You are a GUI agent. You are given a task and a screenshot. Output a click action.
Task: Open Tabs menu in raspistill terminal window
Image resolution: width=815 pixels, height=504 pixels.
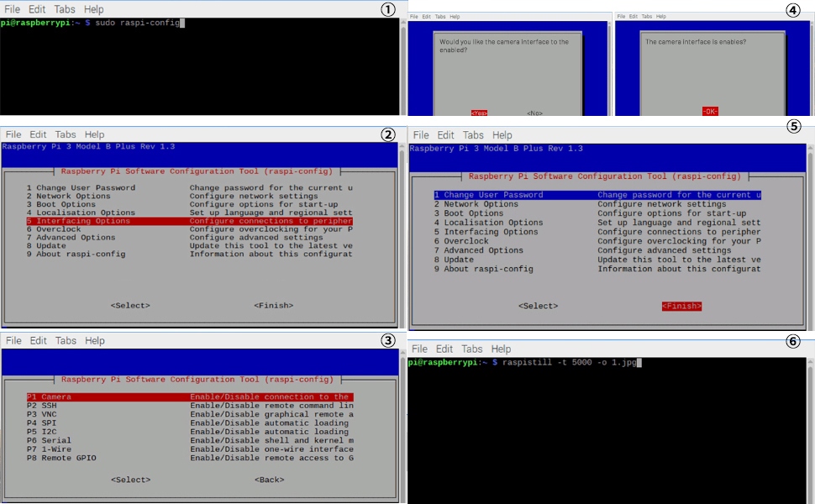click(x=472, y=349)
